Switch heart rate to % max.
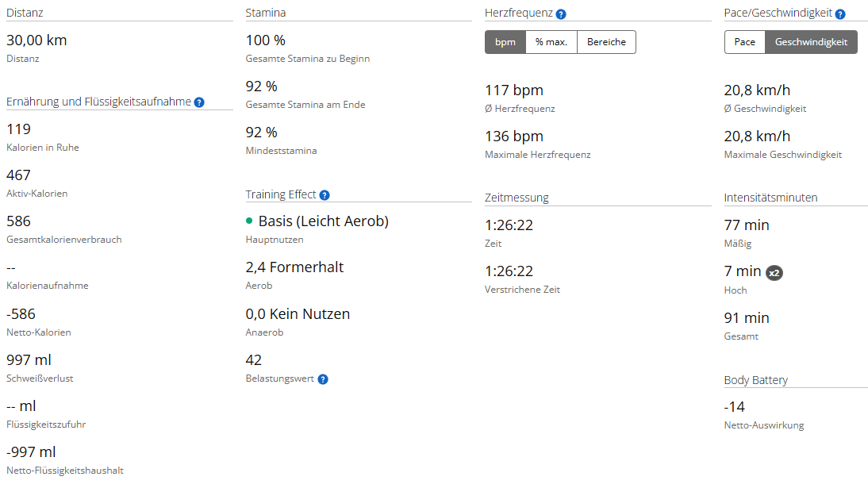868x488 pixels. pyautogui.click(x=551, y=42)
